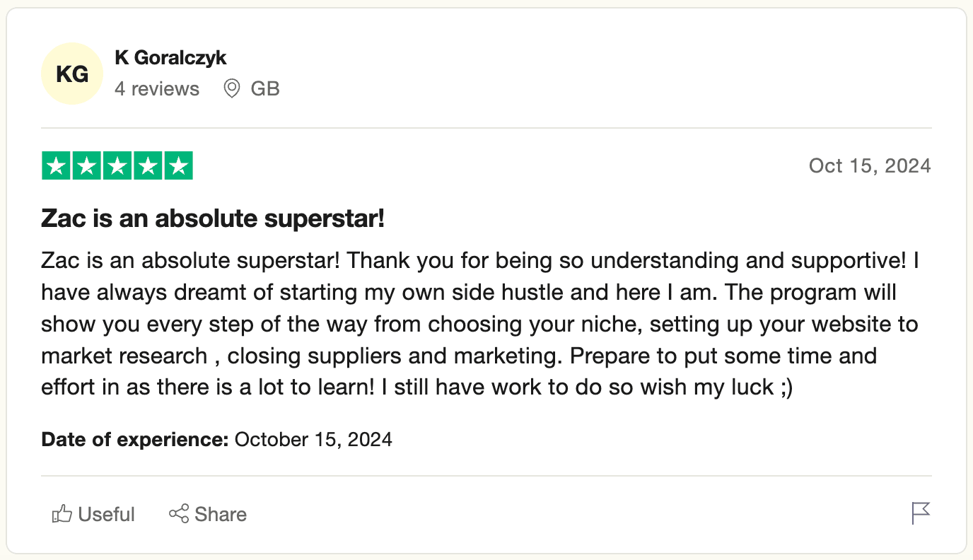
Task: Click the second green rating star
Action: coord(86,166)
